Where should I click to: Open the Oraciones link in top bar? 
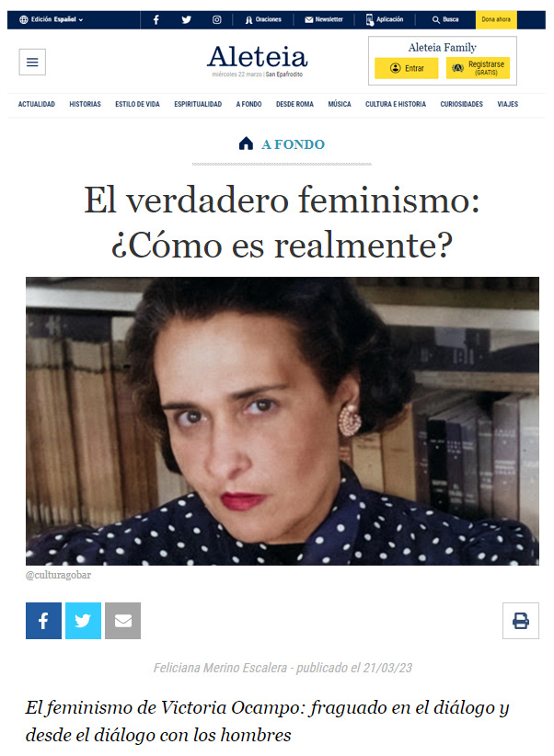(x=263, y=19)
